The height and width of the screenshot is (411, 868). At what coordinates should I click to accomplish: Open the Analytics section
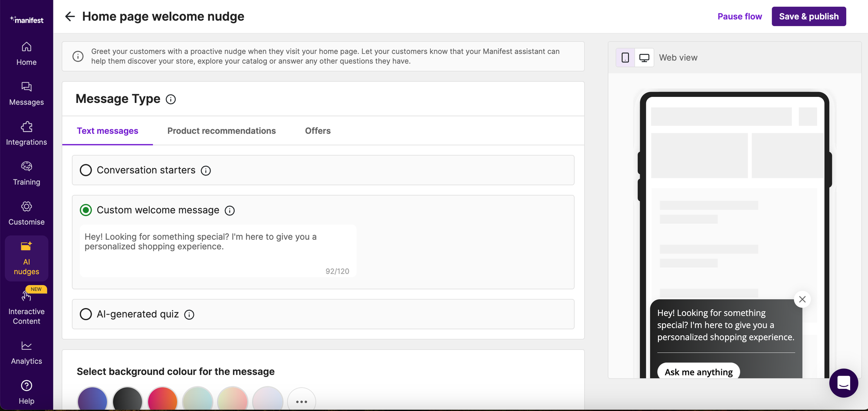(x=26, y=352)
